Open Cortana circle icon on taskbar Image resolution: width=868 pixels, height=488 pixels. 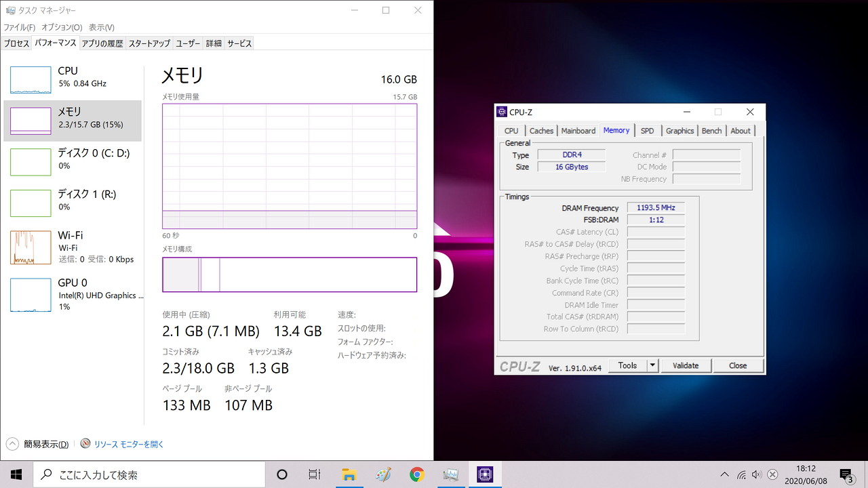click(282, 474)
